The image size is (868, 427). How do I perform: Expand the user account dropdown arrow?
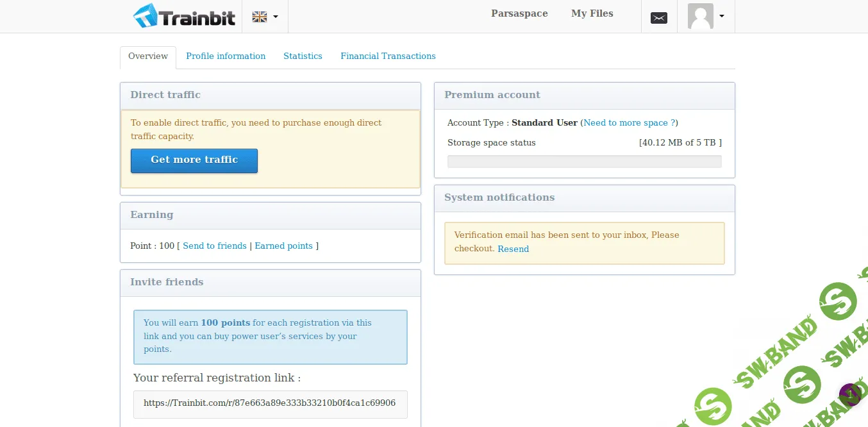(722, 17)
